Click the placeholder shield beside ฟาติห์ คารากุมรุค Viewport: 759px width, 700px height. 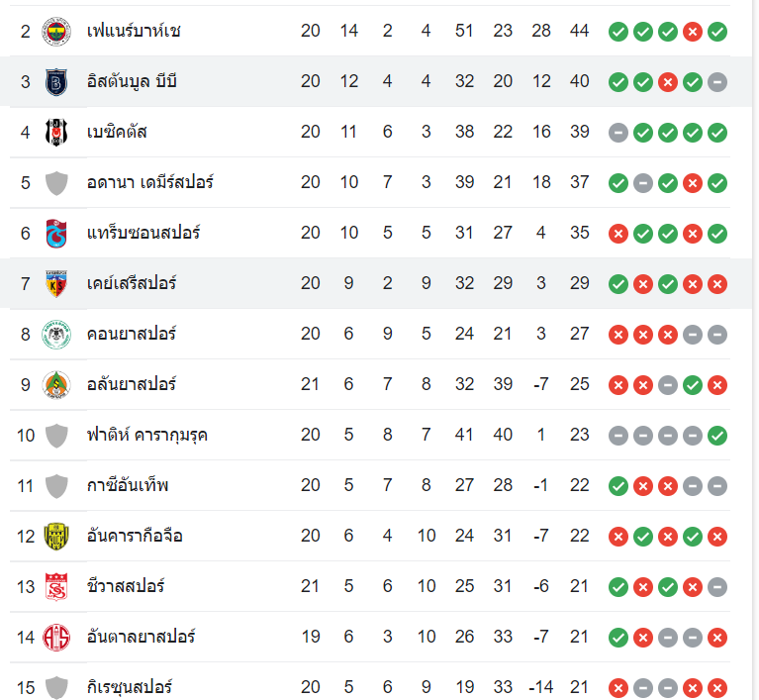click(x=56, y=436)
